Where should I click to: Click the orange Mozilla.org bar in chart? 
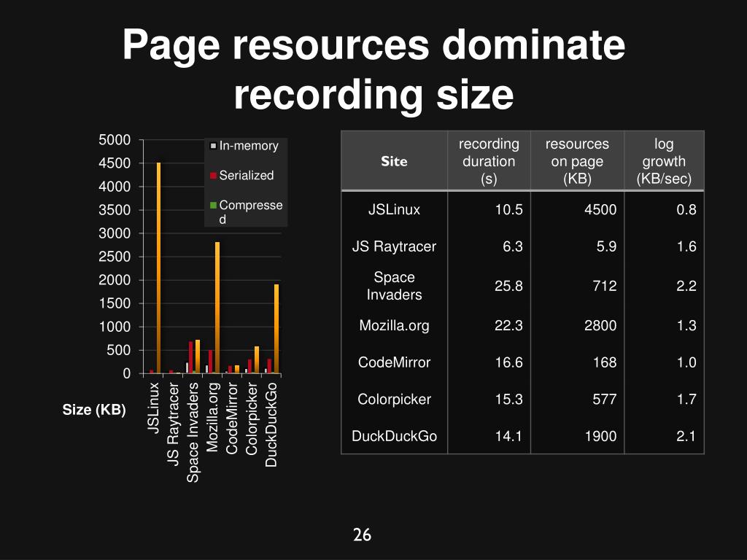[x=217, y=308]
